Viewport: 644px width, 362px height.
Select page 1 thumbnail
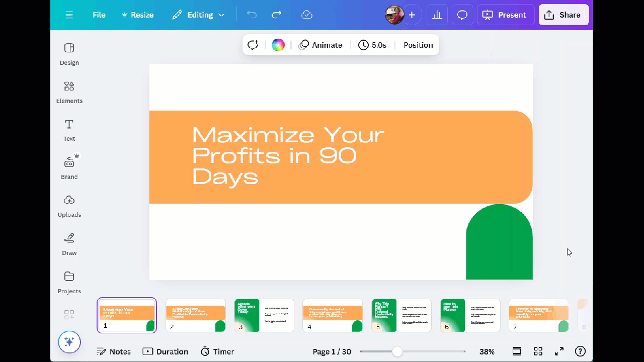point(127,315)
